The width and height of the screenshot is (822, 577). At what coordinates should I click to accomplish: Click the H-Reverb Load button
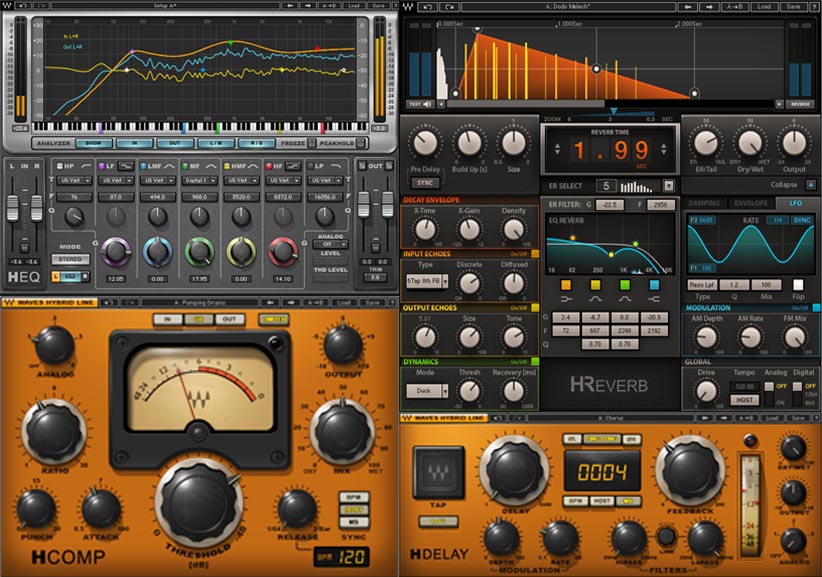pyautogui.click(x=764, y=7)
